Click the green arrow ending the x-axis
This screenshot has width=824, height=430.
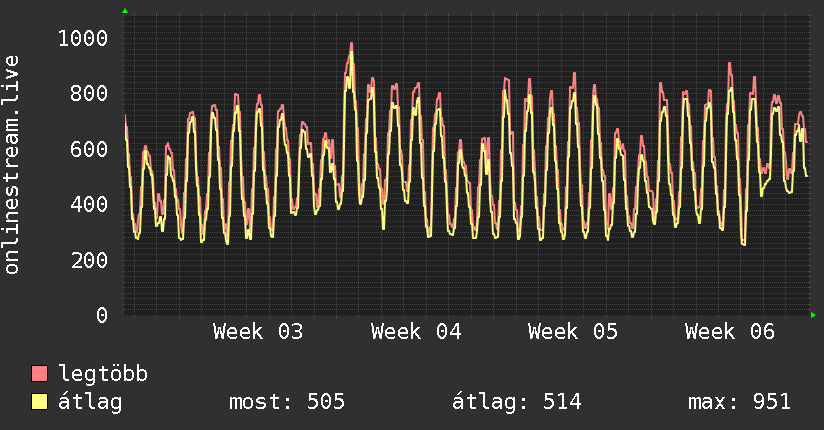point(813,315)
